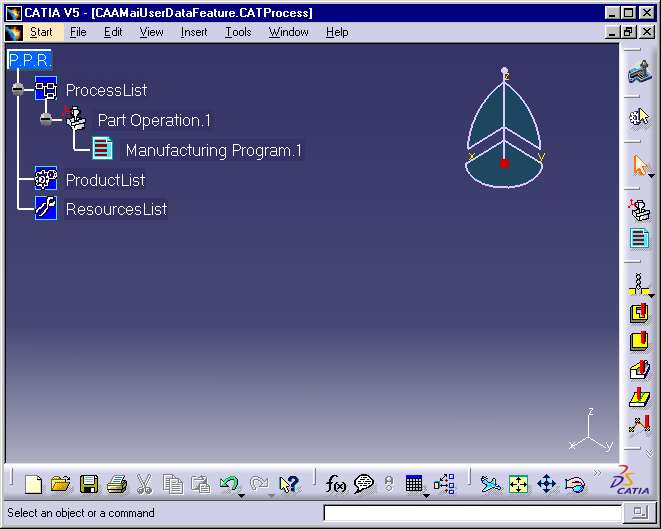Click the Redo icon
The image size is (661, 529).
click(259, 483)
